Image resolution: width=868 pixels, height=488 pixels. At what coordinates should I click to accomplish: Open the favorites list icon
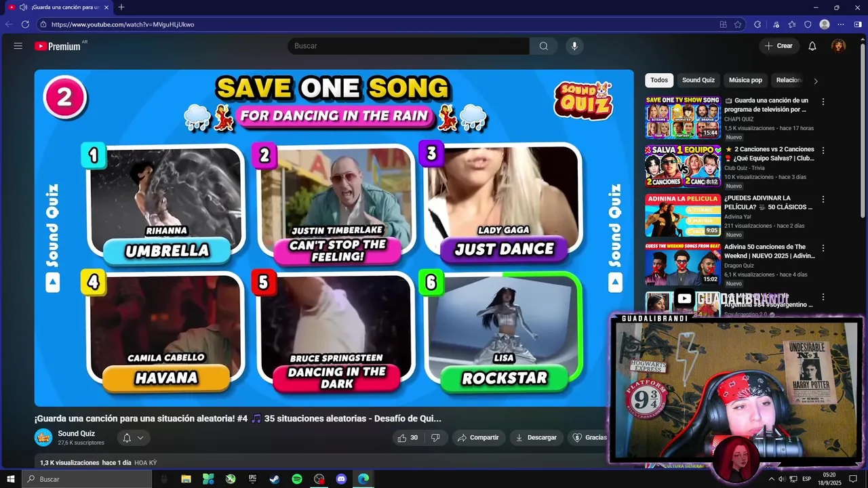[x=792, y=24]
